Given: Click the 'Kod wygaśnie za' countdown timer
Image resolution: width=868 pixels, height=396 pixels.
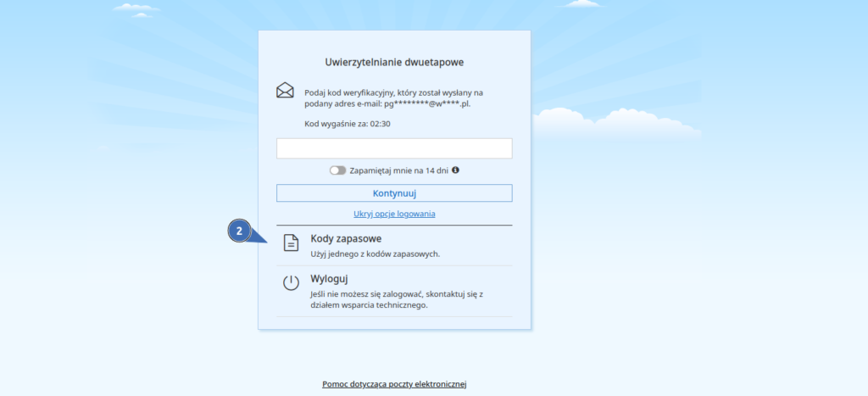Looking at the screenshot, I should 347,124.
